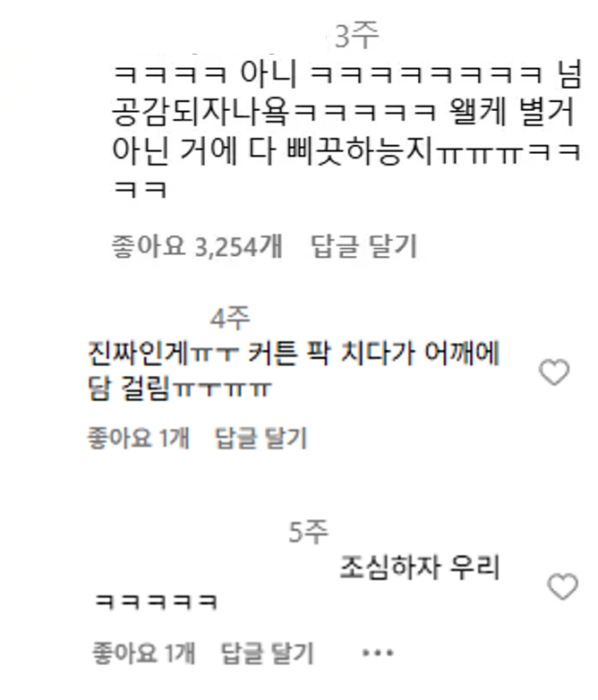Click 진짜인게 커튼 팍 치다가 text line
The height and width of the screenshot is (700, 598).
pyautogui.click(x=294, y=354)
